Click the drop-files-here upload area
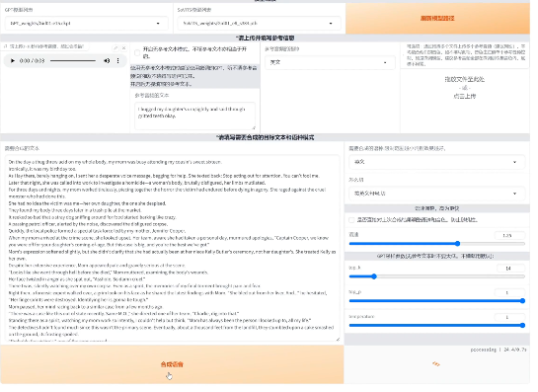538x392 pixels. point(465,88)
